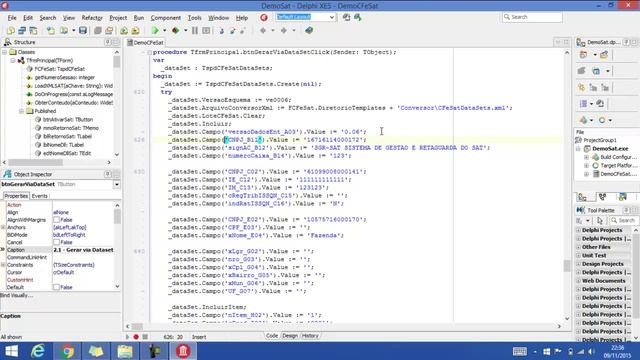
Task: Click the help book icon in toolbar
Action: pos(309,31)
